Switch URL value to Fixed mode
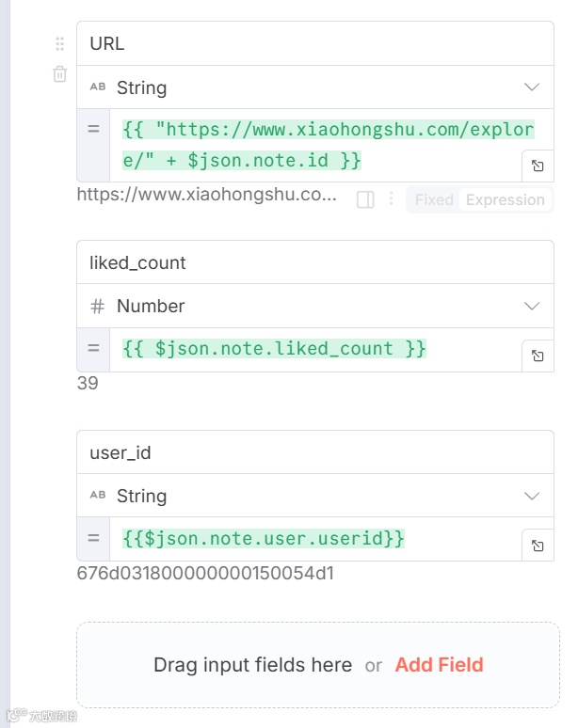Screen dimensions: 578x728 pos(434,199)
